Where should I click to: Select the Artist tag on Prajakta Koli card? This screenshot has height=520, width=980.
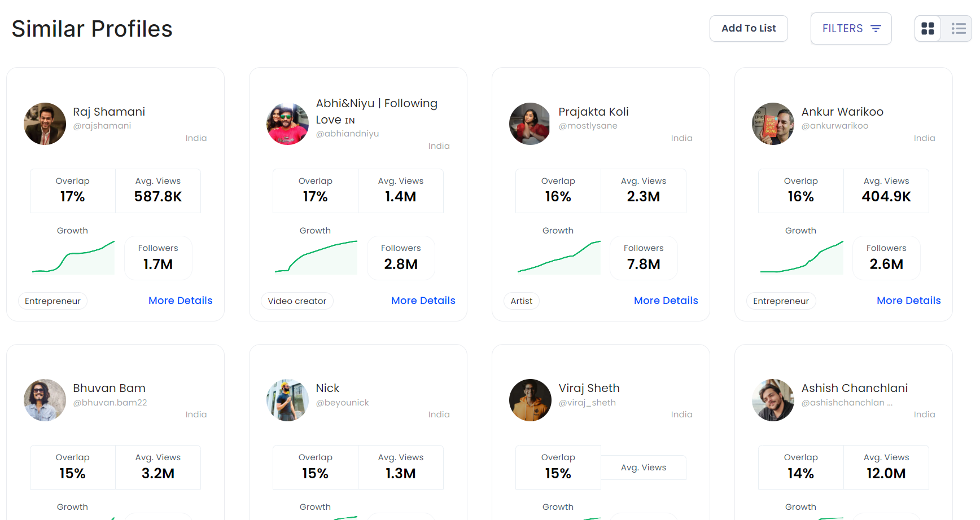(x=521, y=301)
